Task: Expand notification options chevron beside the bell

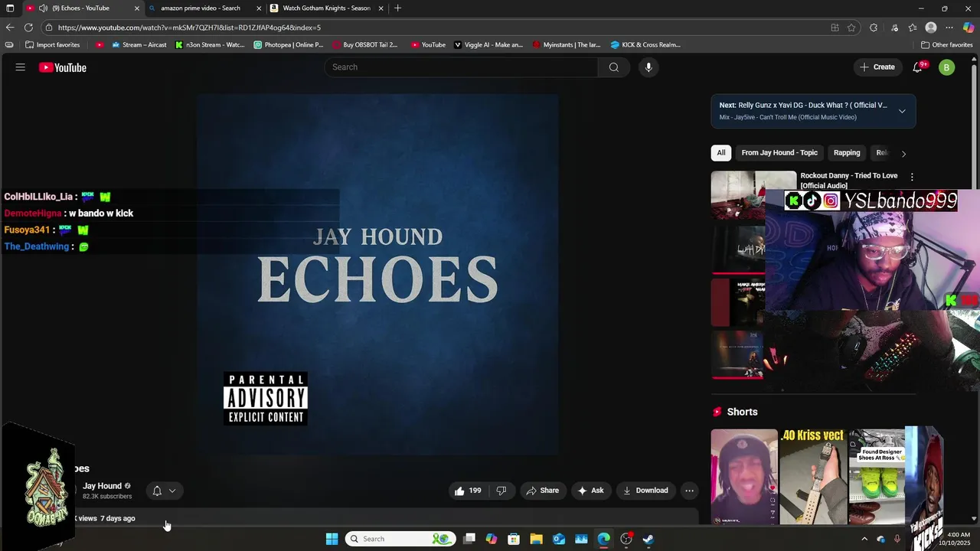Action: pos(172,491)
